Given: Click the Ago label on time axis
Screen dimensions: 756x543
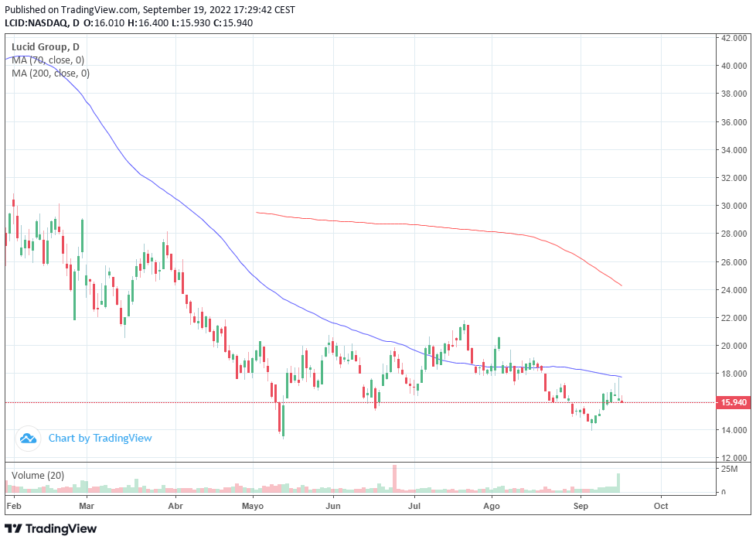Looking at the screenshot, I should tap(492, 506).
